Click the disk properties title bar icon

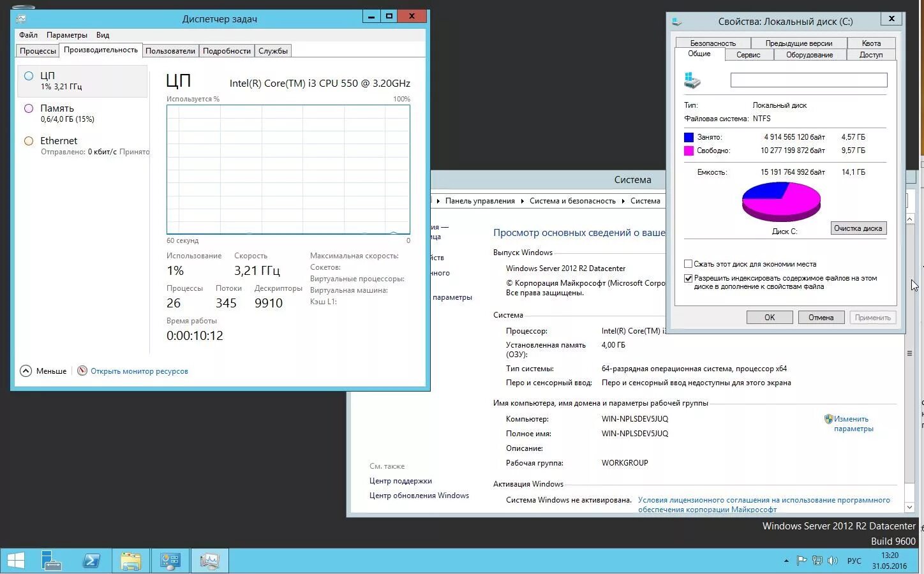click(676, 22)
